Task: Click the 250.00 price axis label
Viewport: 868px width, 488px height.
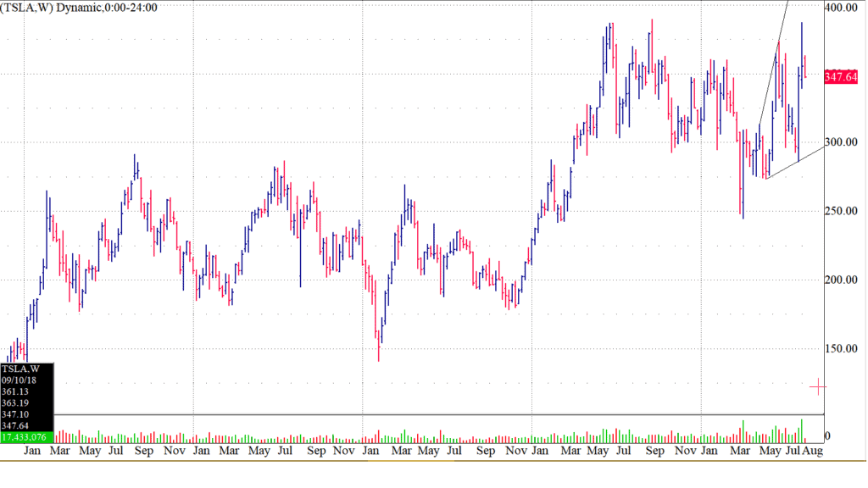Action: (841, 211)
